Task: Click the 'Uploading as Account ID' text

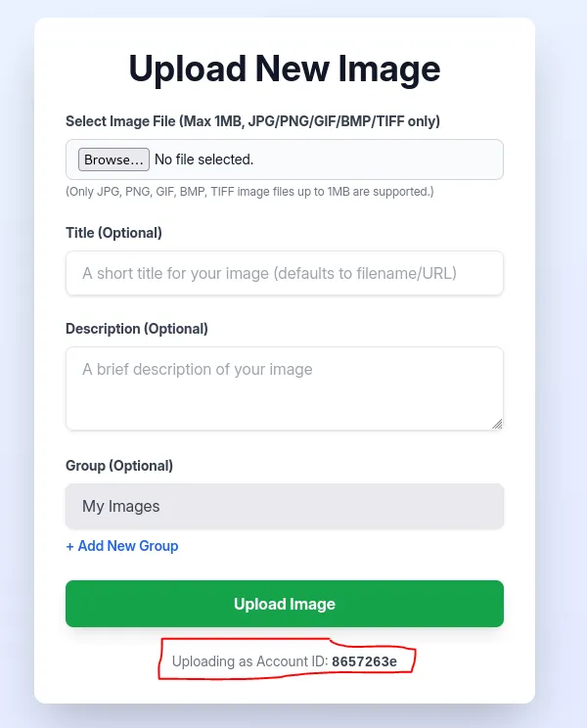Action: (249, 661)
